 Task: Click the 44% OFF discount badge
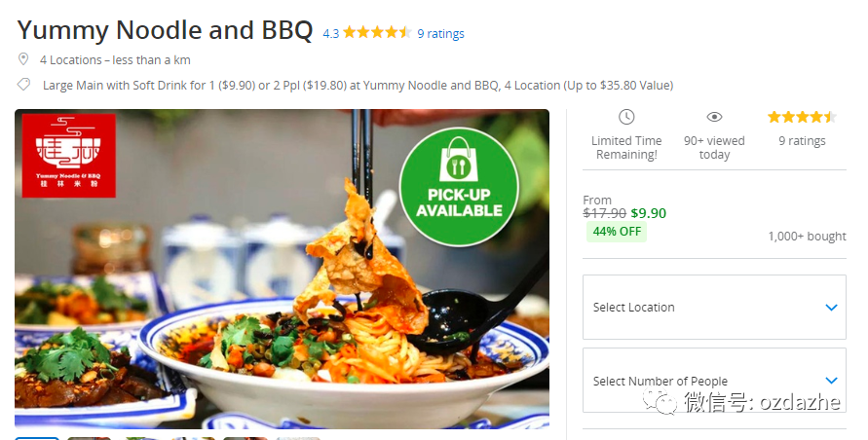pos(617,232)
